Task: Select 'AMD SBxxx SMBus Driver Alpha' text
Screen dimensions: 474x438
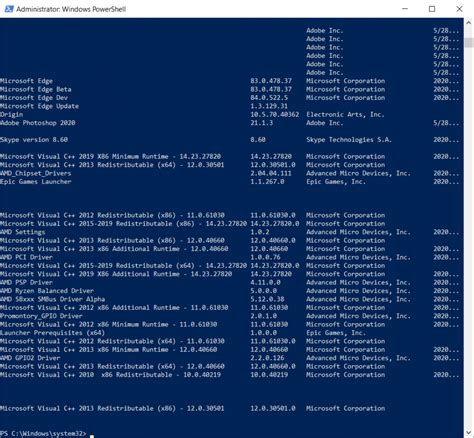Action: [x=52, y=299]
